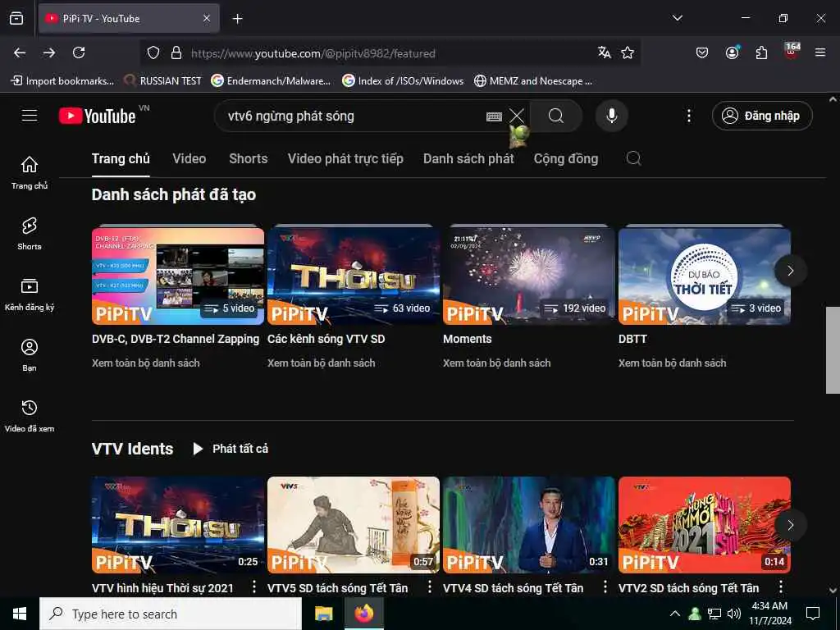Open Kênh đăng ký in sidebar

coord(30,294)
